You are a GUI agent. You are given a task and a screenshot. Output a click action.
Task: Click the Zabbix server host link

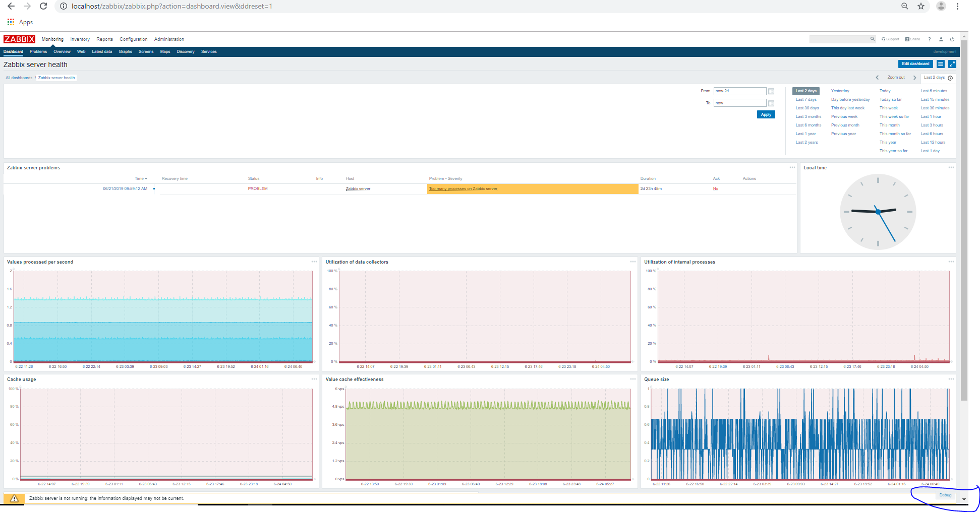(x=358, y=188)
